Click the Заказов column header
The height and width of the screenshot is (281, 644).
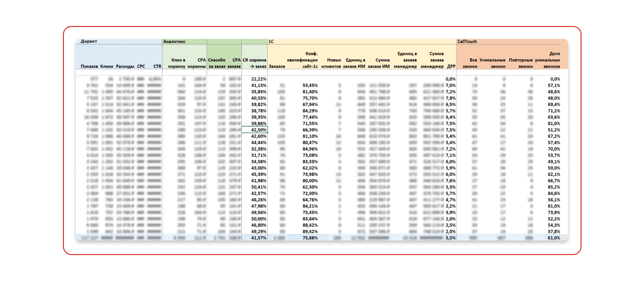point(277,66)
